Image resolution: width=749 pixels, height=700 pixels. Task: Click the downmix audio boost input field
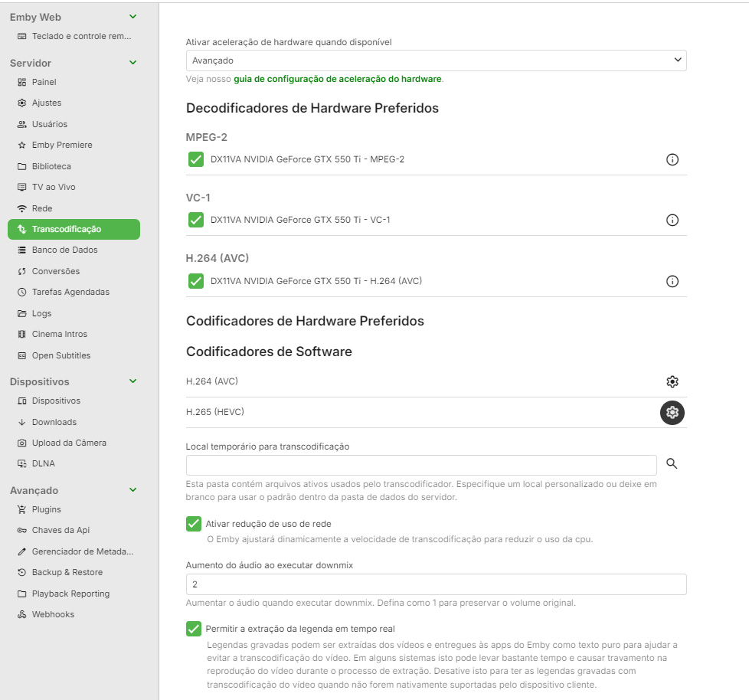tap(436, 584)
